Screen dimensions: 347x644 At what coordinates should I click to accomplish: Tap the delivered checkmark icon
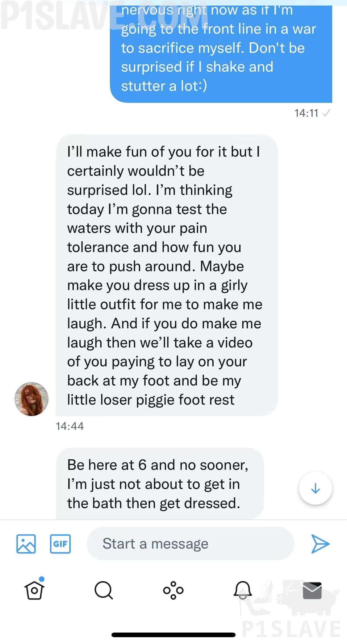tap(326, 113)
